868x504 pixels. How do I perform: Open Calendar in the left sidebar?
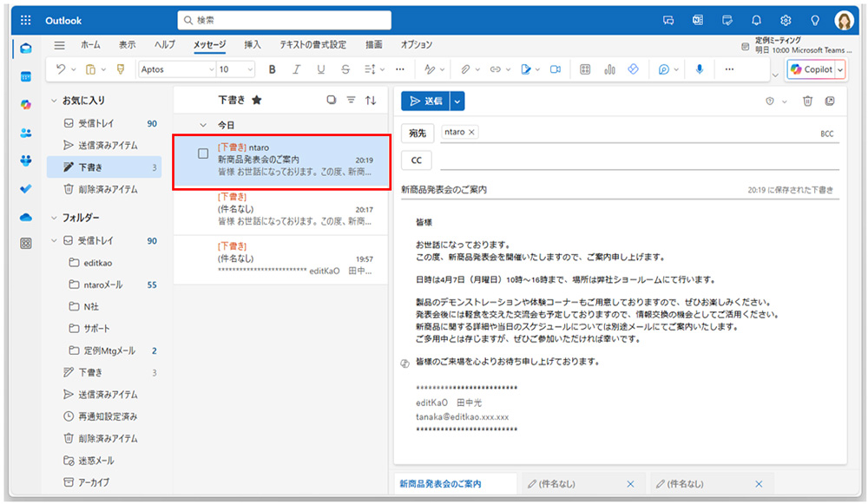25,76
